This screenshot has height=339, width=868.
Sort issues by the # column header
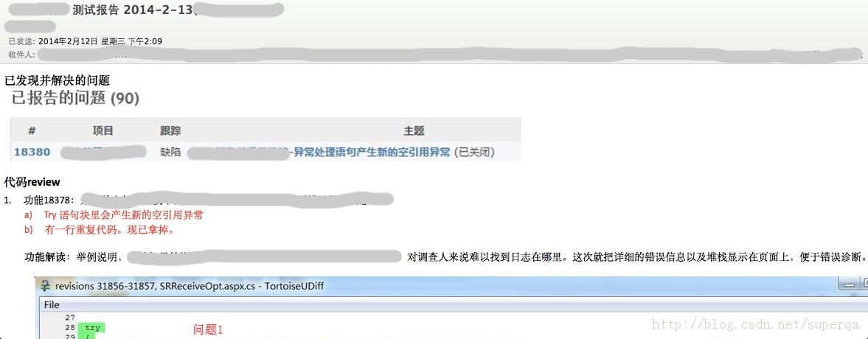point(32,131)
